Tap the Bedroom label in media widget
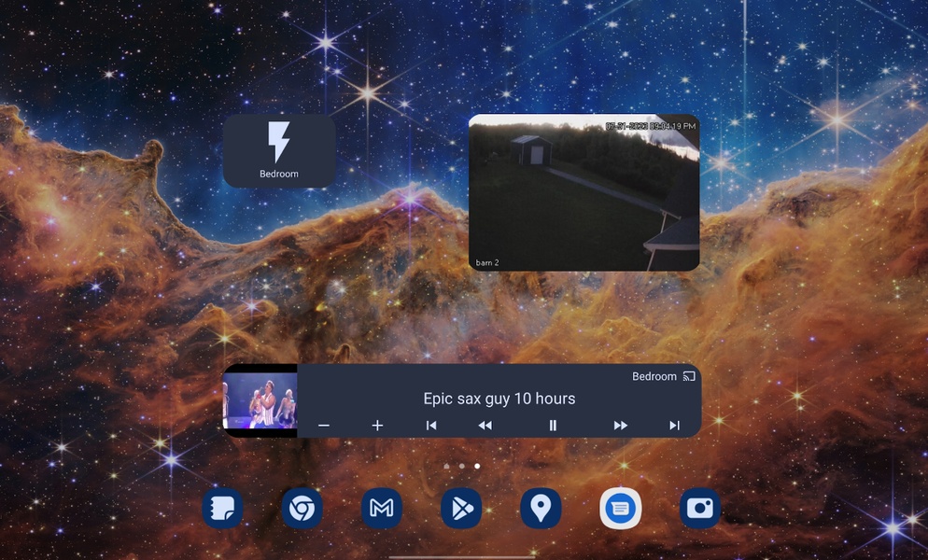The width and height of the screenshot is (928, 560). click(x=654, y=376)
